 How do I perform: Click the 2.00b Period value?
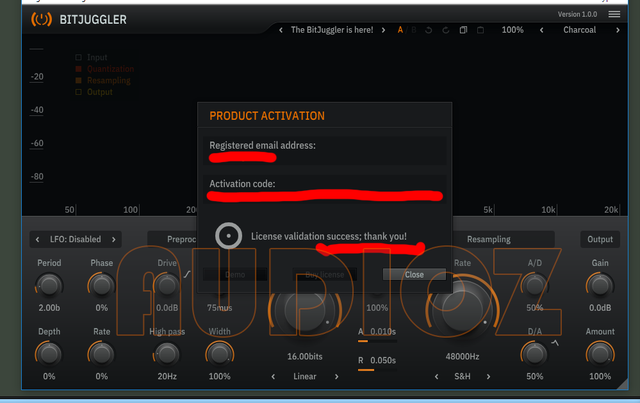point(49,308)
